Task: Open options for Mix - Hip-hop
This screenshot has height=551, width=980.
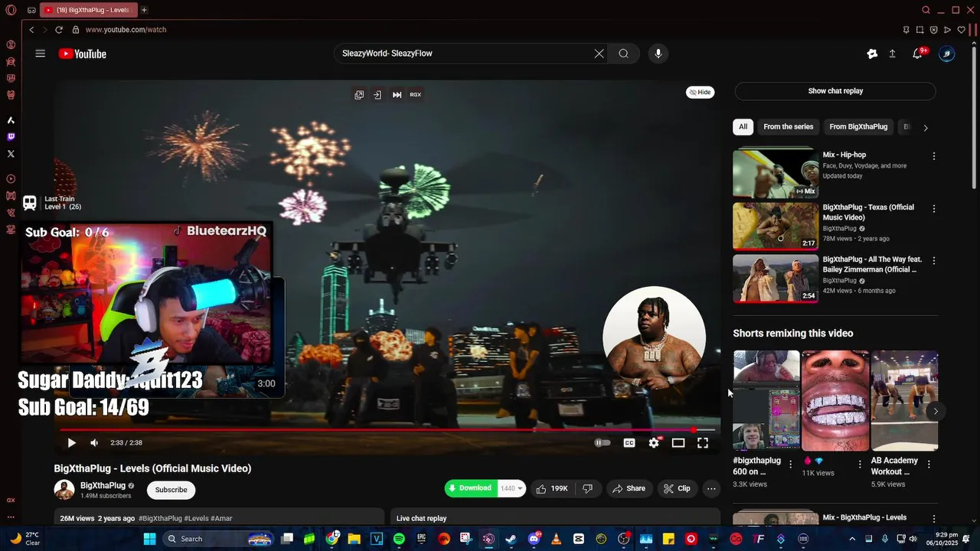Action: (933, 156)
